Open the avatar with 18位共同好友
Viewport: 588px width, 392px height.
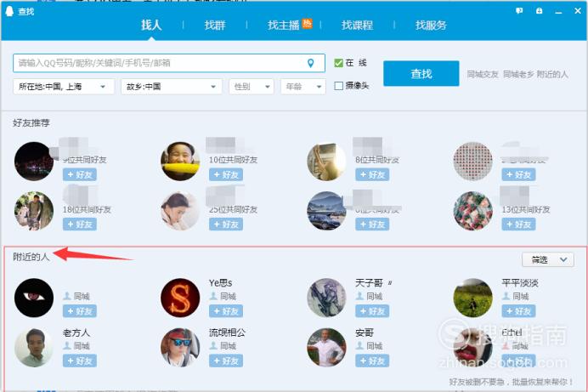[34, 211]
